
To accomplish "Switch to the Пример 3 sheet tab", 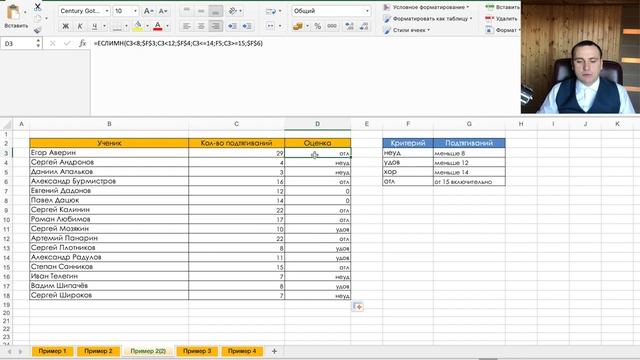I will [x=197, y=351].
